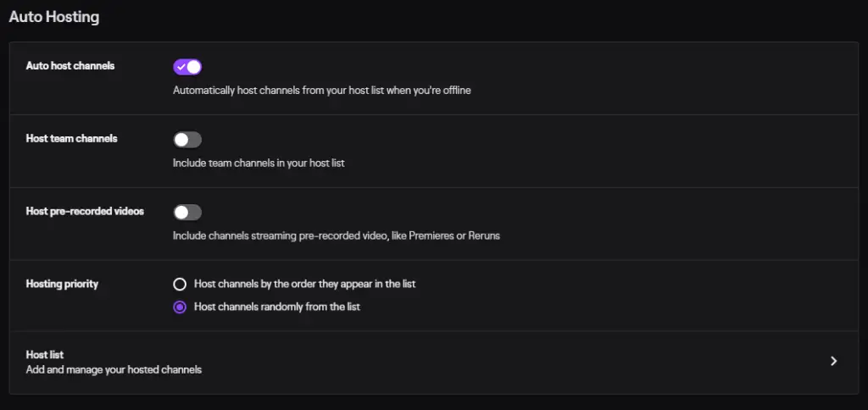
Task: Open the Host list section title
Action: pyautogui.click(x=45, y=355)
